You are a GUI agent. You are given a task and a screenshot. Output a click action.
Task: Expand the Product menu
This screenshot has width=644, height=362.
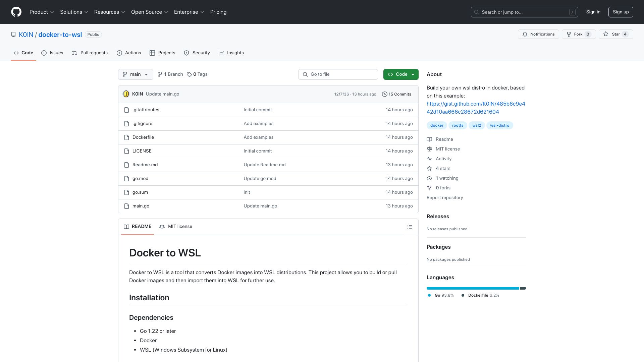42,12
